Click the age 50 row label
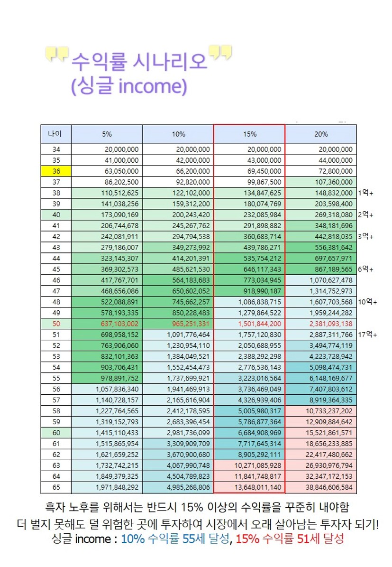The width and height of the screenshot is (392, 567). [56, 324]
